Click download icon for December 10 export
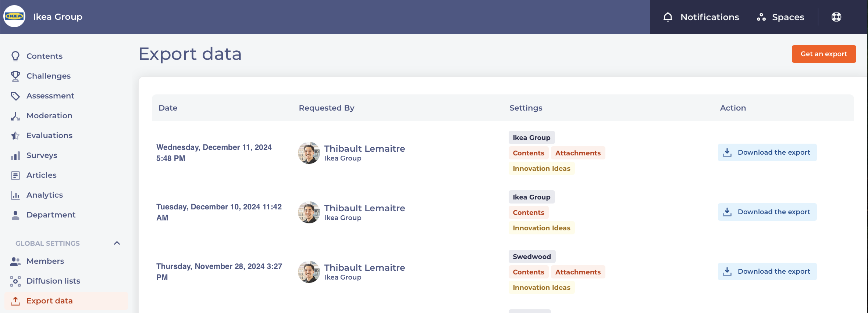Screen dimensions: 868x313 (x=727, y=212)
